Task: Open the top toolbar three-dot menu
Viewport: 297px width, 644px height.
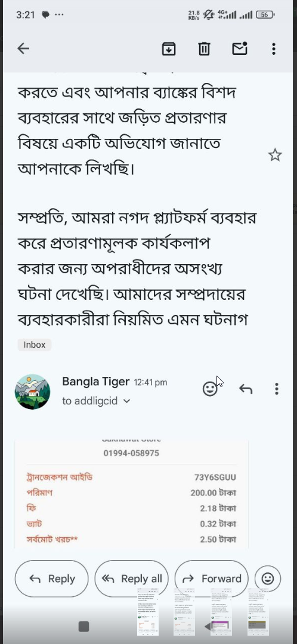Action: [274, 48]
